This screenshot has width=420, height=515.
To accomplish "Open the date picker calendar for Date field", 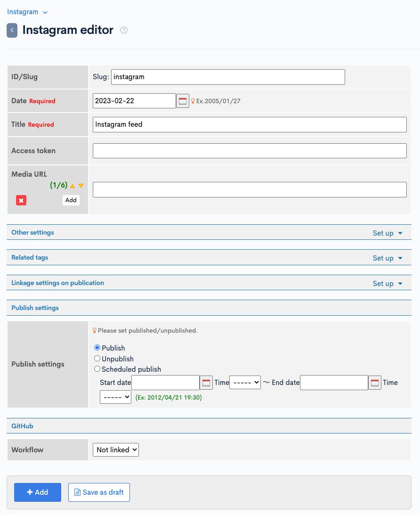I will 183,100.
